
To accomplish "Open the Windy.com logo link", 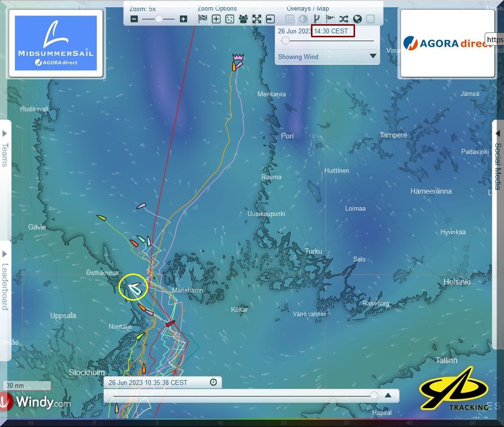I will [36, 402].
